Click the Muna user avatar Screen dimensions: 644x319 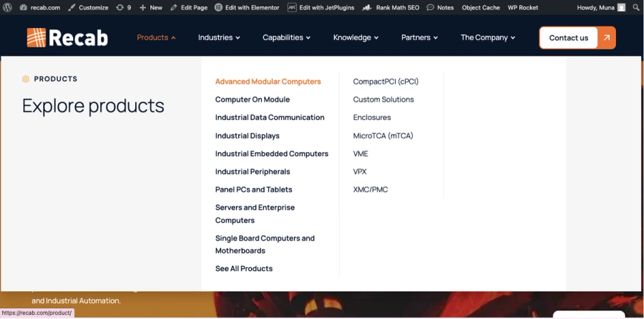pos(621,7)
